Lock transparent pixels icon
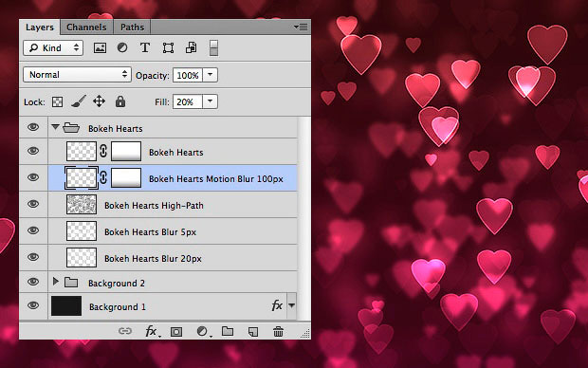Screen dimensions: 588x368 coord(57,102)
